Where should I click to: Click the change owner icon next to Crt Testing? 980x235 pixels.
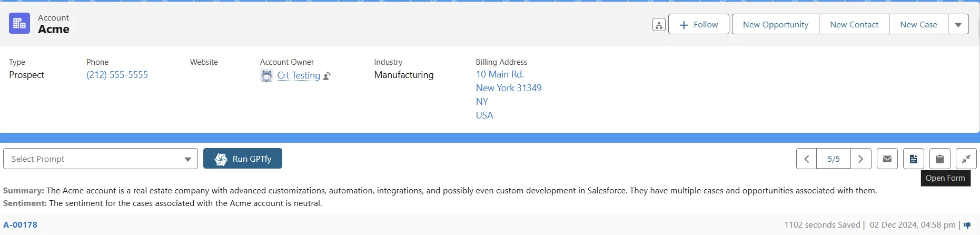click(327, 76)
